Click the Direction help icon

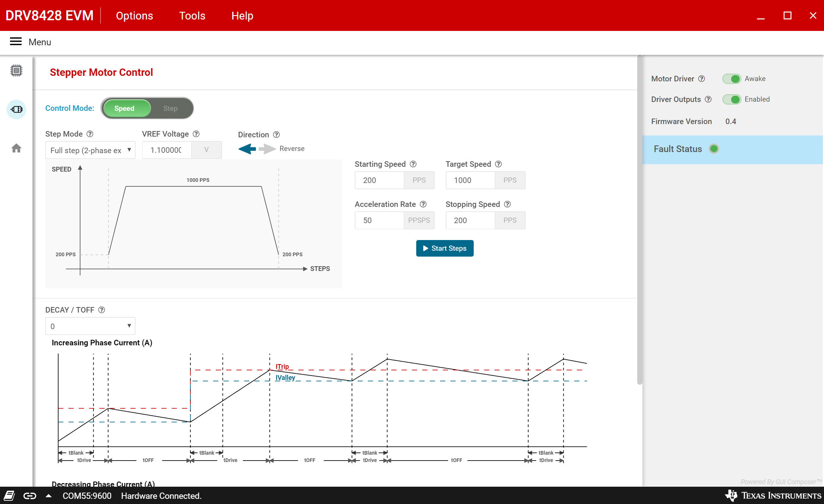click(277, 135)
